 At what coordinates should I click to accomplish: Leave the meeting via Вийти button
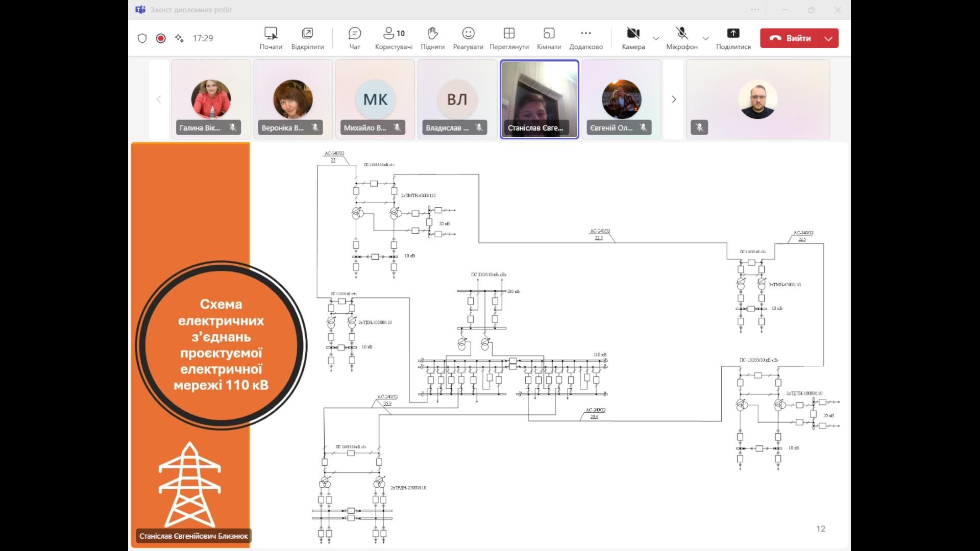tap(790, 38)
